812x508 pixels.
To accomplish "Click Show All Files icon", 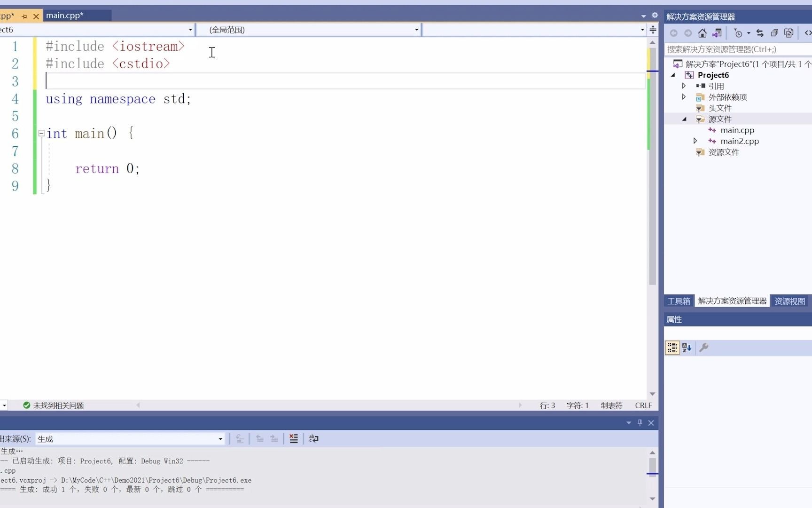I will click(789, 33).
